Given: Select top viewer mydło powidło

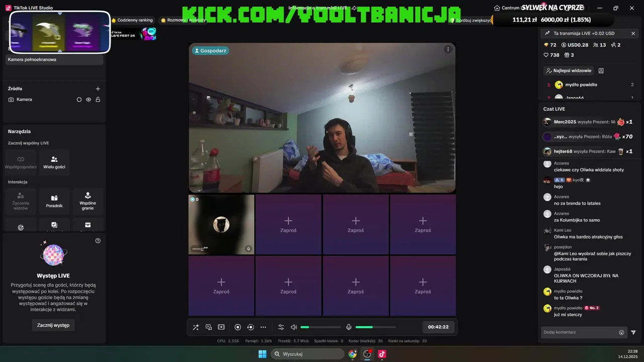Looking at the screenshot, I should coord(590,85).
